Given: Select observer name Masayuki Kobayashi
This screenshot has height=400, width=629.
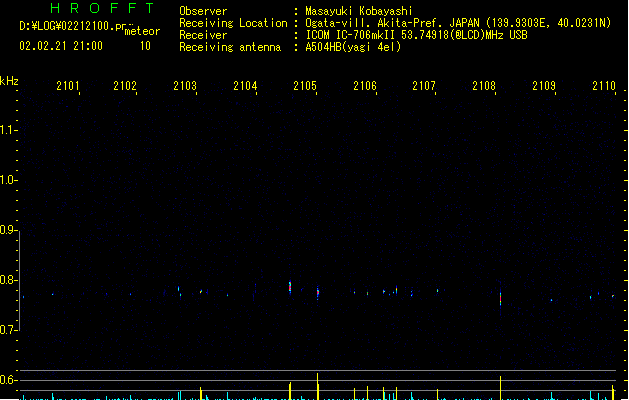Looking at the screenshot, I should tap(359, 11).
